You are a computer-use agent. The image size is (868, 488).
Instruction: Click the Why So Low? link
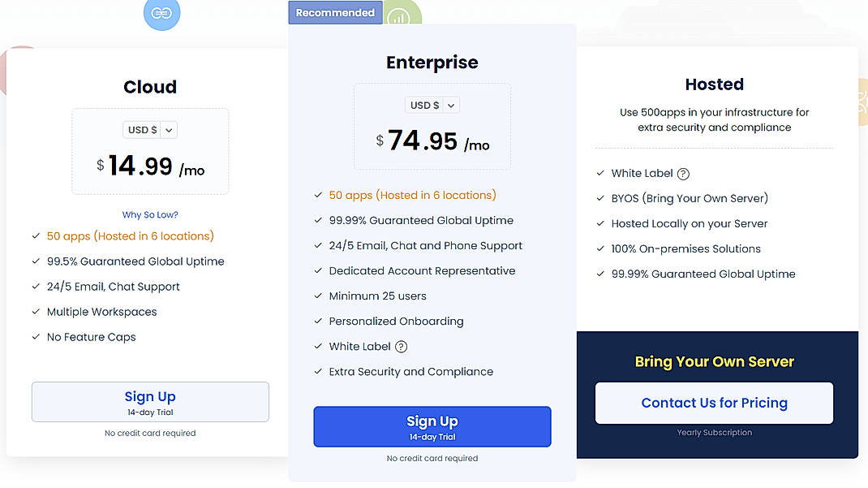(x=150, y=214)
